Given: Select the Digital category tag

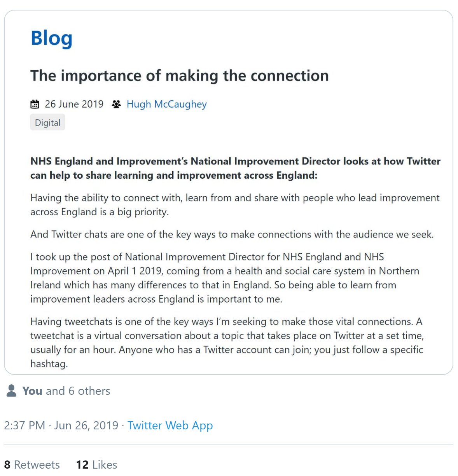Looking at the screenshot, I should 48,123.
